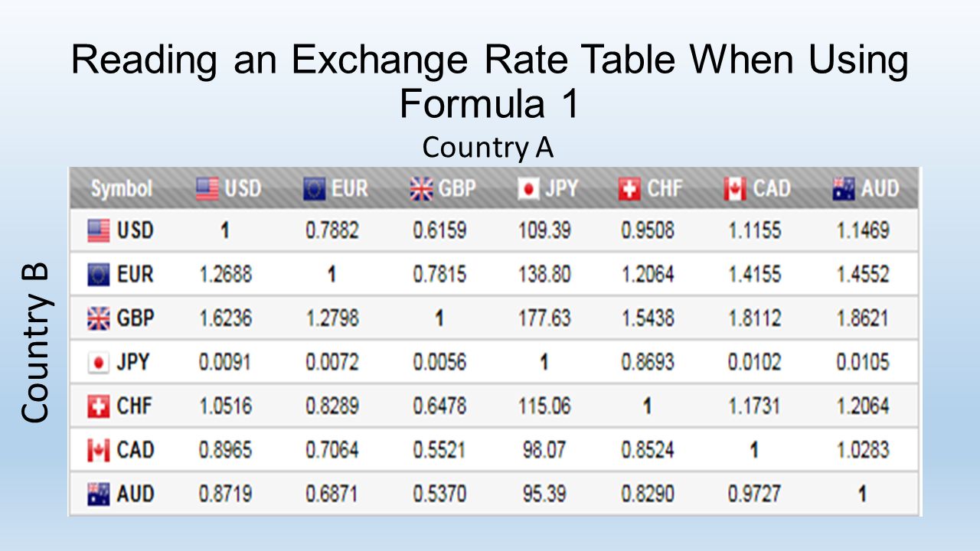
Task: Click the 0.7815 value in the EUR row
Action: (x=439, y=274)
